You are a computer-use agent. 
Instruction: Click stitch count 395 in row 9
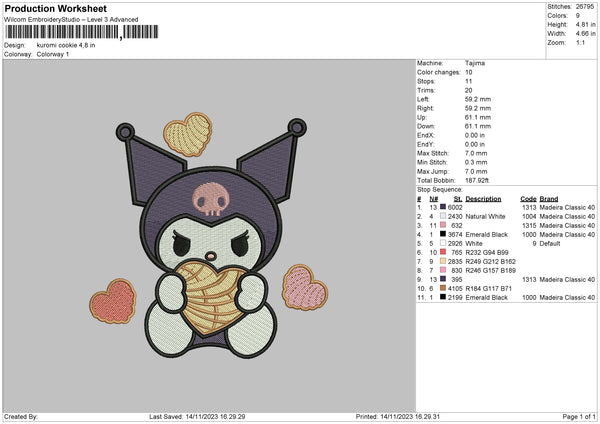click(x=457, y=280)
